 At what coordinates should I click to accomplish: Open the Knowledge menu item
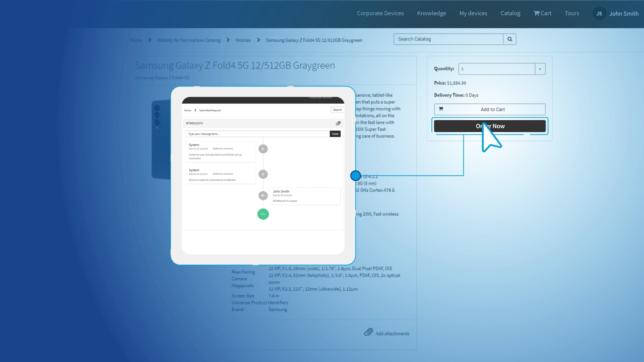click(431, 13)
